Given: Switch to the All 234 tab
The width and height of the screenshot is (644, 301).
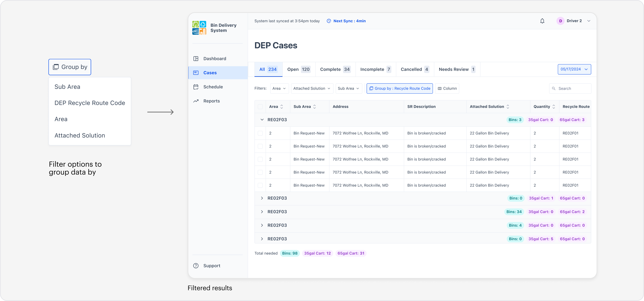Looking at the screenshot, I should click(x=268, y=69).
